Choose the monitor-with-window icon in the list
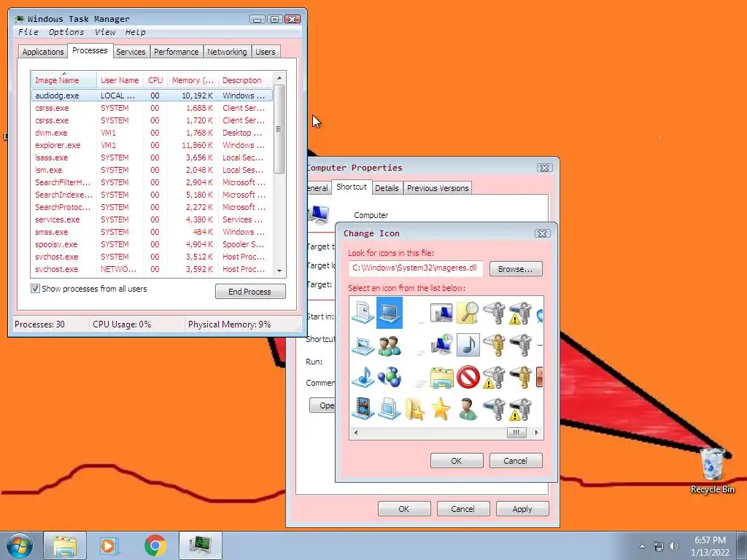Image resolution: width=747 pixels, height=560 pixels. pos(441,313)
